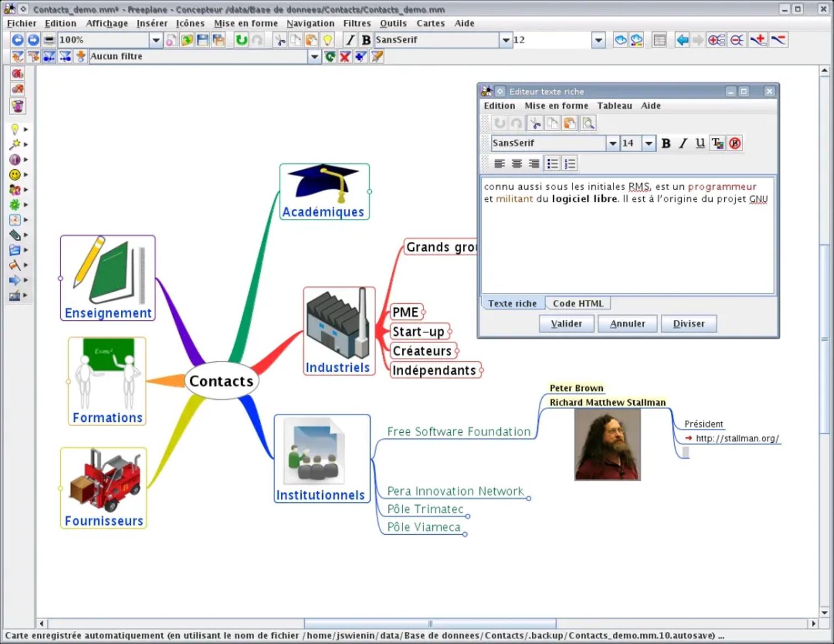Click the paste icon in main toolbar
Viewport: 834px width, 644px height.
click(x=312, y=40)
